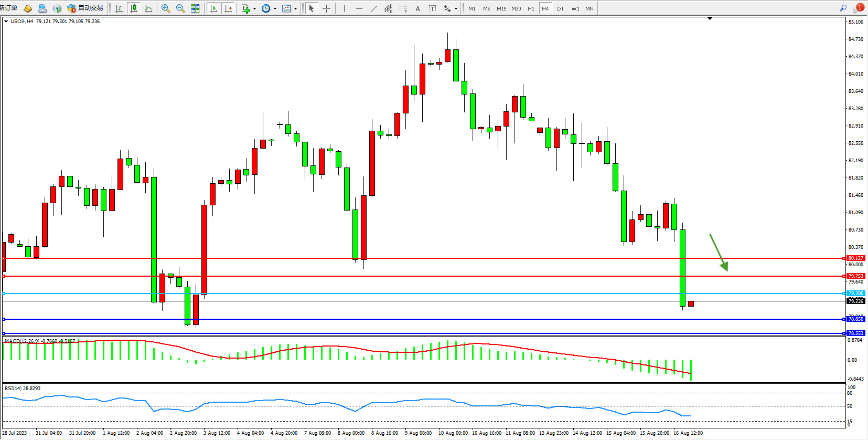Select the trendline drawing tool
This screenshot has height=440, width=868.
tap(373, 8)
